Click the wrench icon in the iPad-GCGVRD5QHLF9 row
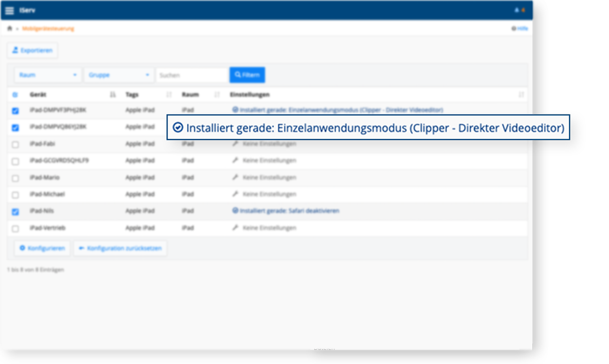Screen dimensions: 609x364 point(235,161)
